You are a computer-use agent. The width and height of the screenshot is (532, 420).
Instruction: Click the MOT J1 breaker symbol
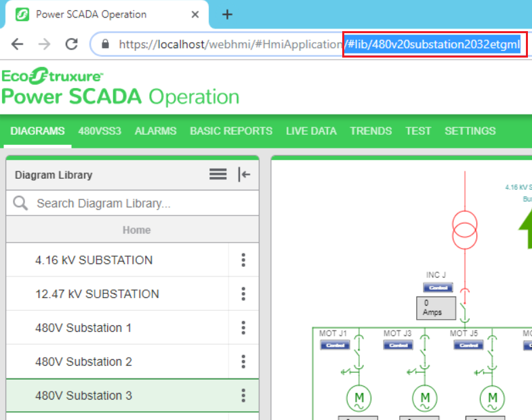[359, 353]
